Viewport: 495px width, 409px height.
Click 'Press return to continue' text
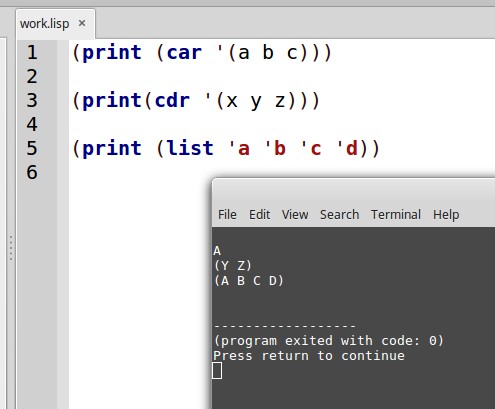[309, 356]
